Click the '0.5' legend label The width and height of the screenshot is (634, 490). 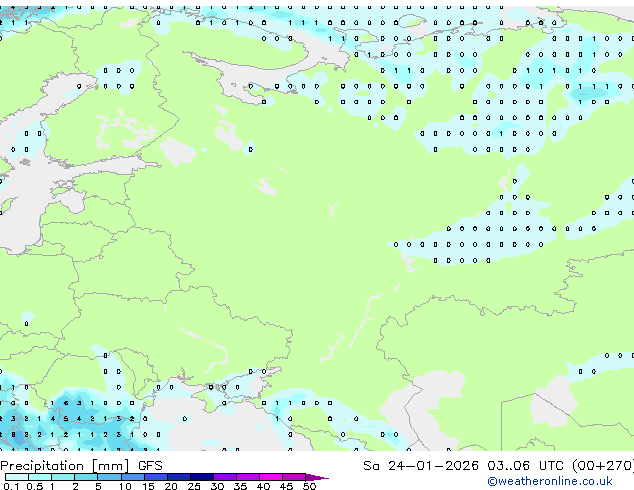35,486
